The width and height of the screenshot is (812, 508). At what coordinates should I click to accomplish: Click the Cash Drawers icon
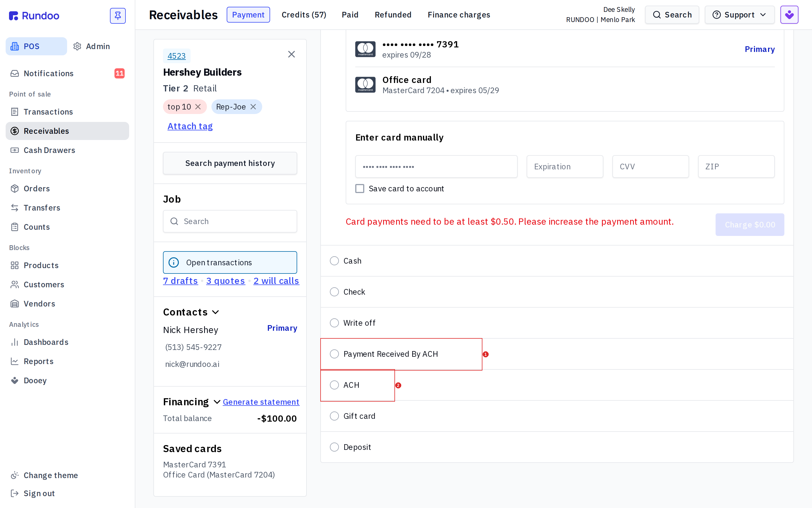(14, 150)
